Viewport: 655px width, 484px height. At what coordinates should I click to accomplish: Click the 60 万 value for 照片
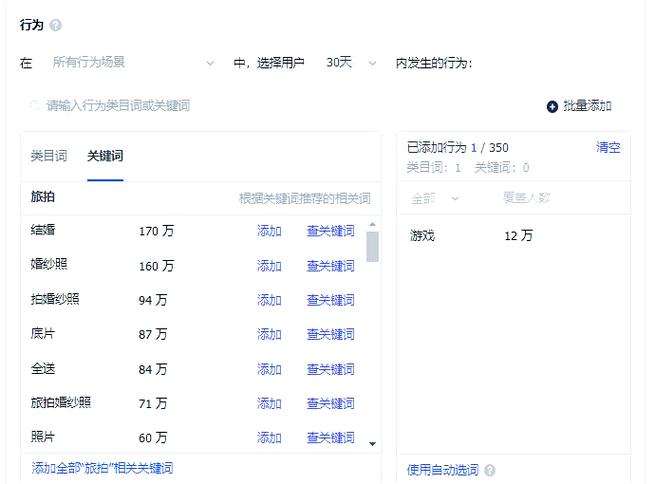click(x=153, y=438)
